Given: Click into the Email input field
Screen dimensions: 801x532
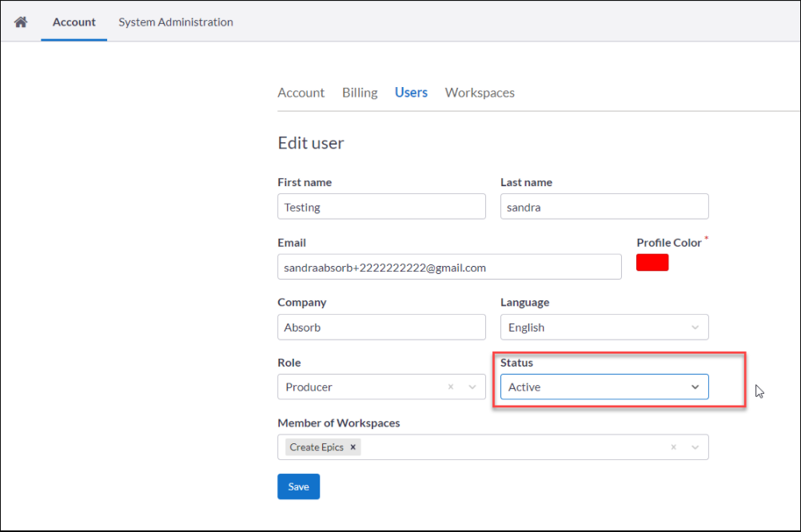Looking at the screenshot, I should tap(449, 267).
